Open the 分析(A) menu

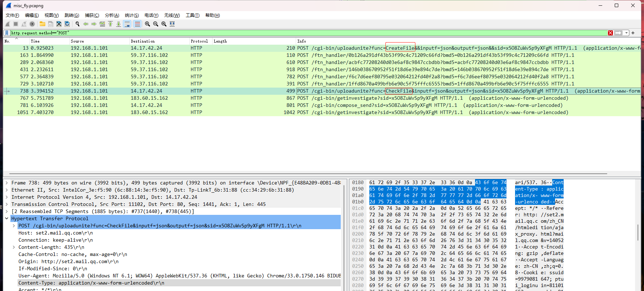click(x=112, y=15)
